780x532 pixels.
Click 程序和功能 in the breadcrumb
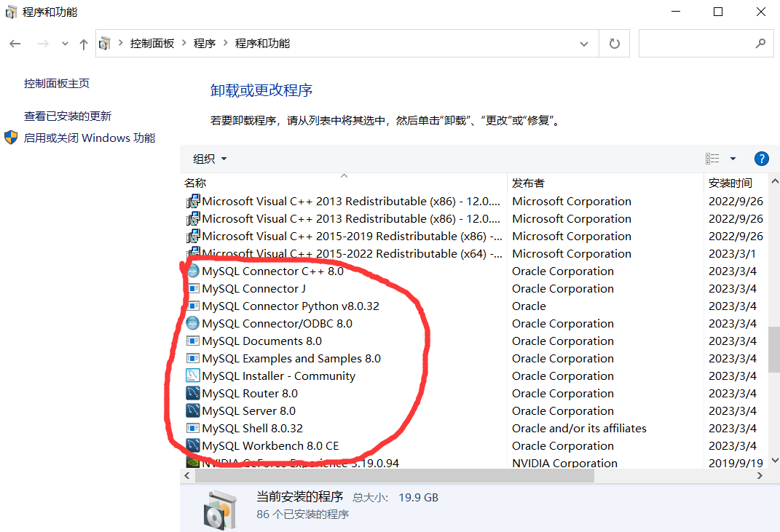262,43
